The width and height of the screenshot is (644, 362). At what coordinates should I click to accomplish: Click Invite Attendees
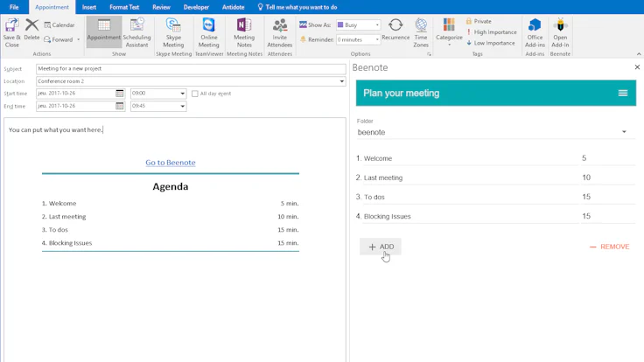coord(280,32)
